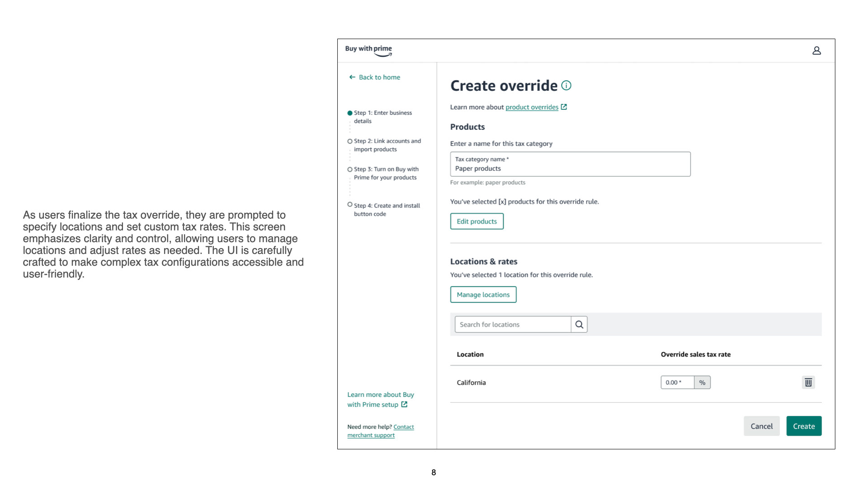
Task: Click external link icon next to product overrides
Action: (x=564, y=107)
